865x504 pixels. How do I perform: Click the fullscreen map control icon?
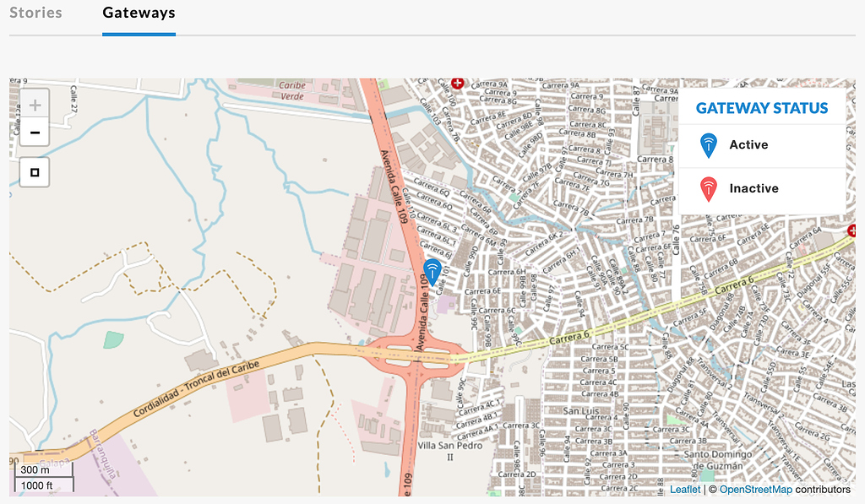[x=34, y=172]
